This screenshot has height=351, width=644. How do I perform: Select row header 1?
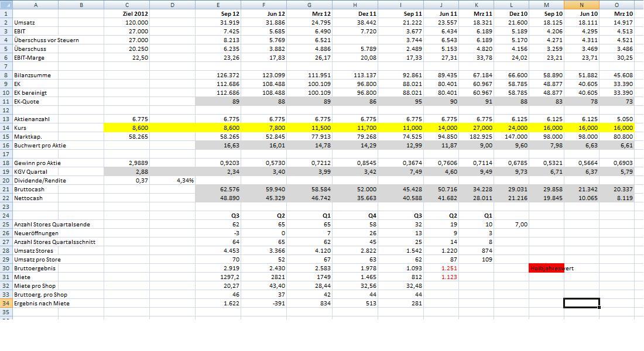pos(6,13)
